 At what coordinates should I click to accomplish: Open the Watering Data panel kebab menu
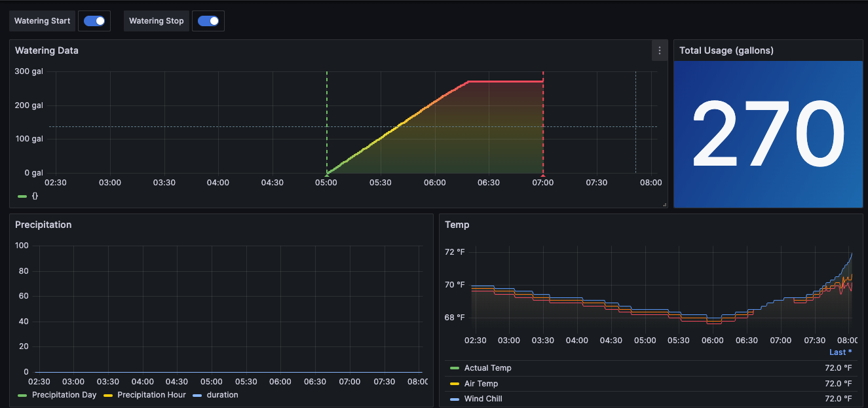pos(659,50)
